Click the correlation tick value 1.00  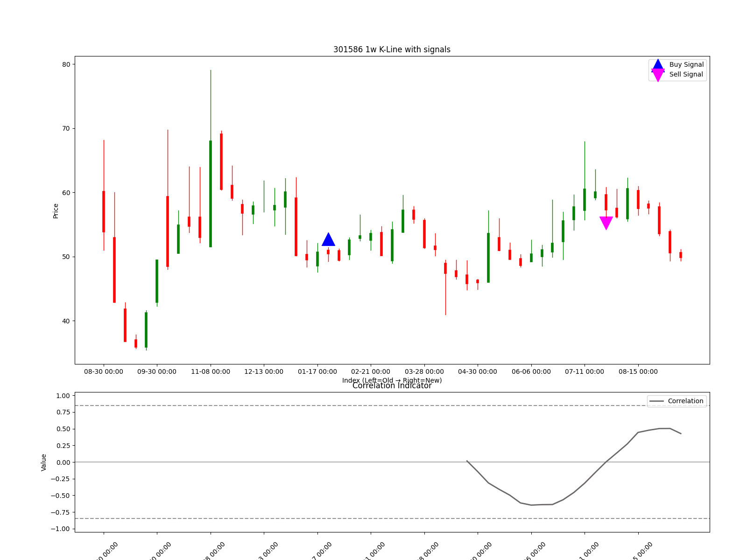63,396
